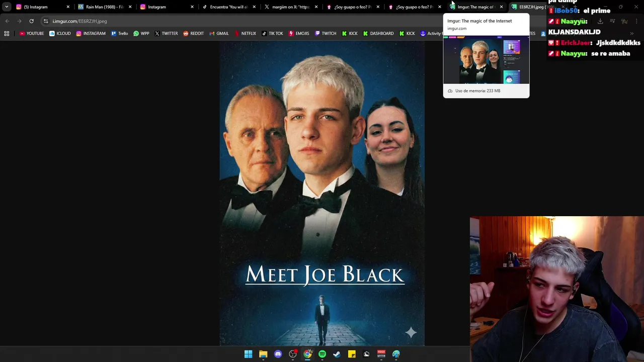This screenshot has height=362, width=644.
Task: Open the second KICK bookmark after DASHBOARD
Action: [x=407, y=33]
